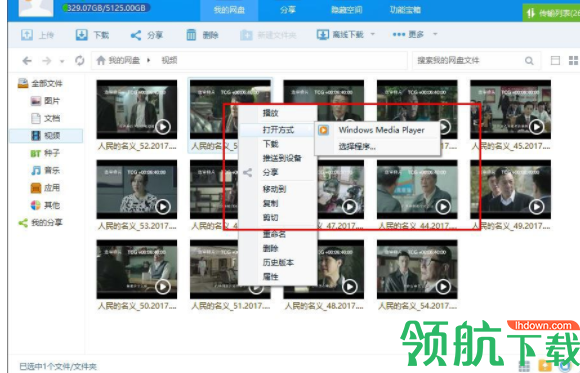Select the 人民的名义_49 video thumbnail
The width and height of the screenshot is (580, 373).
click(x=510, y=189)
